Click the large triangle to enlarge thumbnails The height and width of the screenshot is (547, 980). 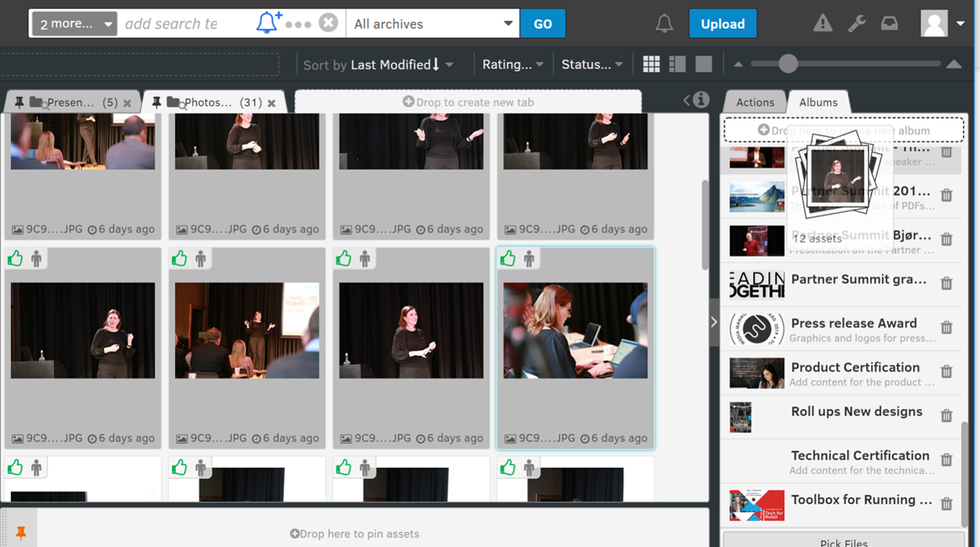953,65
